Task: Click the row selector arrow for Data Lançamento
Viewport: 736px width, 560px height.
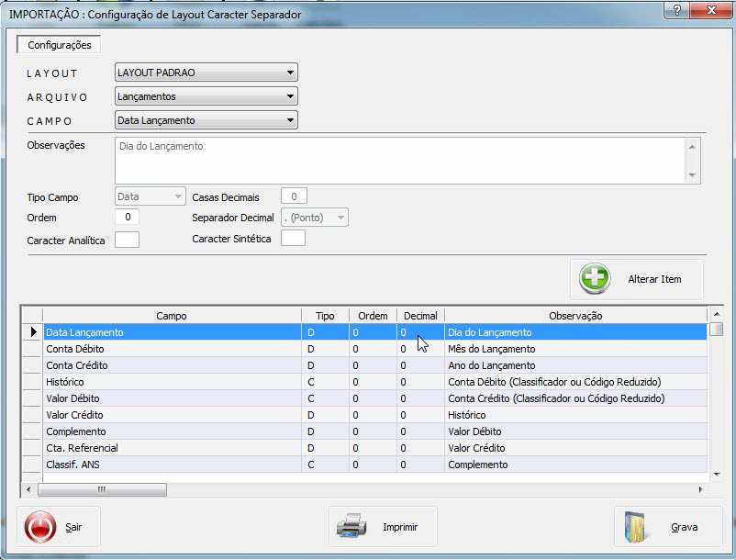Action: [31, 332]
